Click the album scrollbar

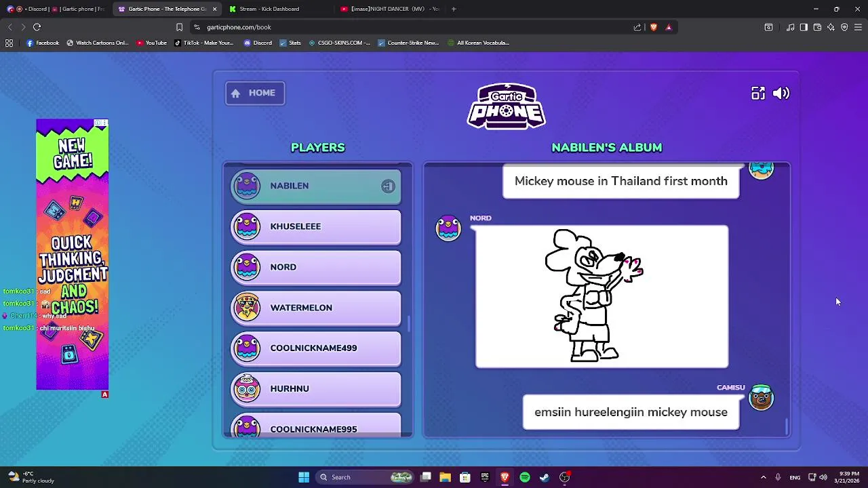click(787, 427)
